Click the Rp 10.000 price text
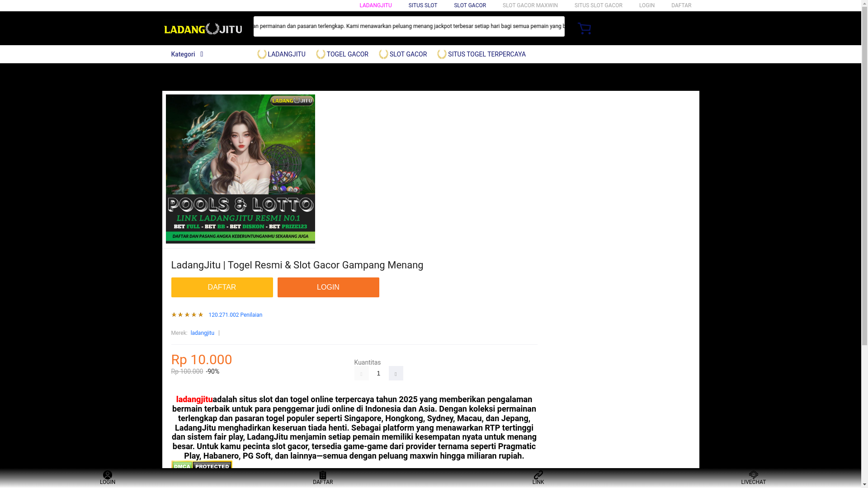This screenshot has height=488, width=868. pyautogui.click(x=201, y=360)
